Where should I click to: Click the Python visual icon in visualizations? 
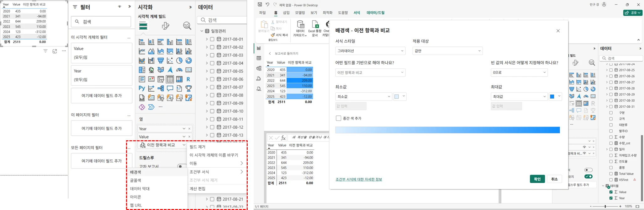tap(142, 89)
